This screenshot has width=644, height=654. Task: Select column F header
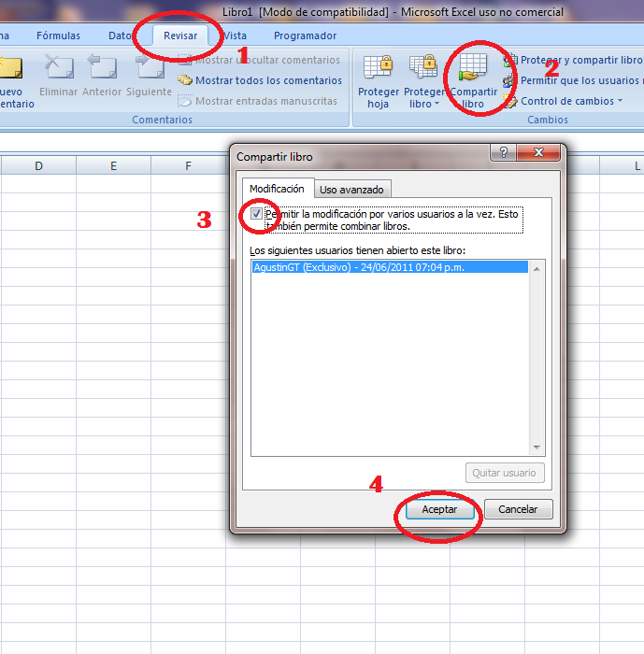pyautogui.click(x=188, y=166)
